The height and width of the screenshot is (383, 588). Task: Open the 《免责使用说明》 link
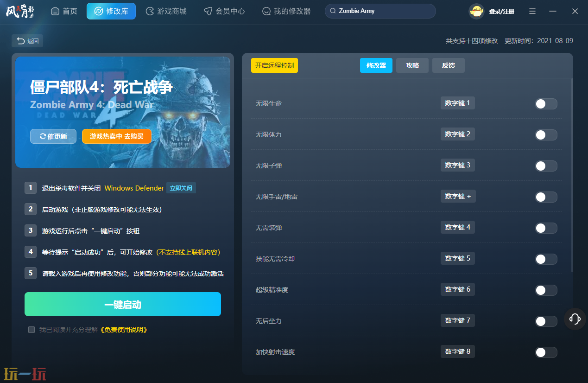point(124,330)
